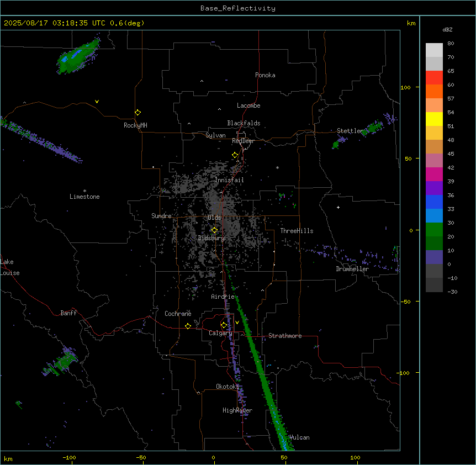This screenshot has height=465, width=476.
Task: Click the Sylvan label
Action: click(215, 135)
